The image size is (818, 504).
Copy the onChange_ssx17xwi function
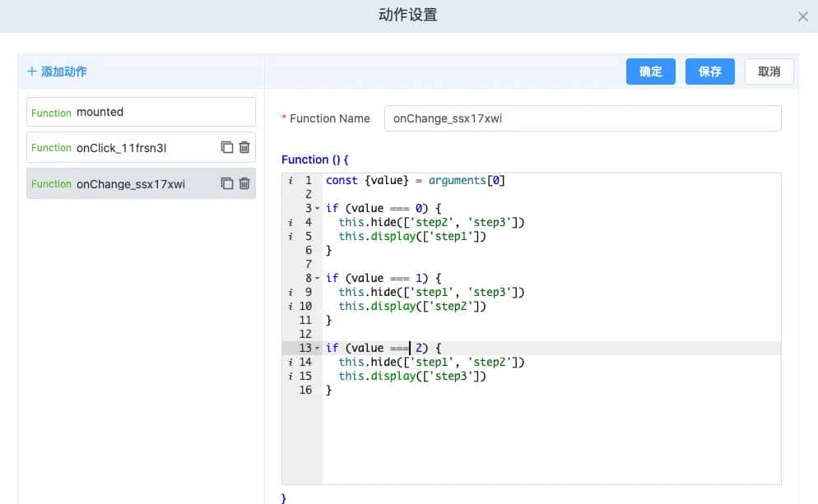point(227,184)
